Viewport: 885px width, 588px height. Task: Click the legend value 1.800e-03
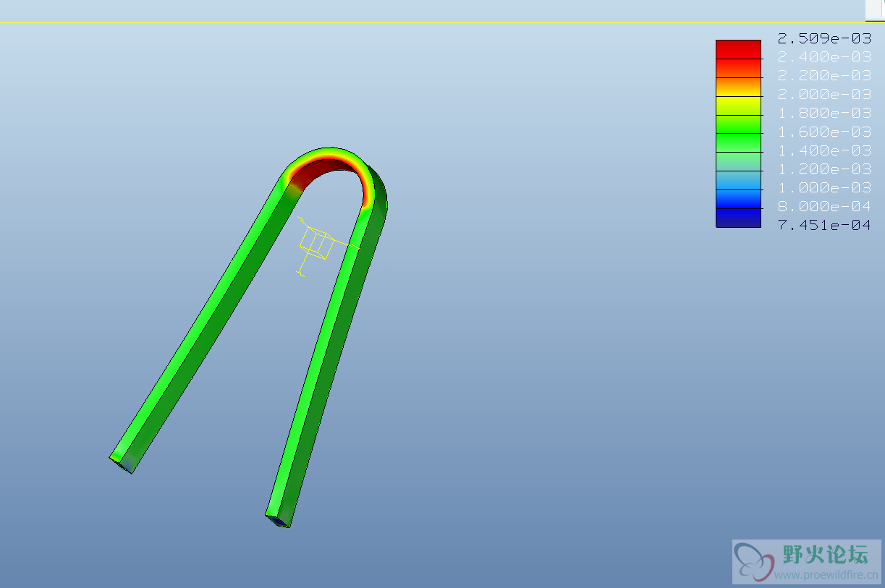[824, 114]
